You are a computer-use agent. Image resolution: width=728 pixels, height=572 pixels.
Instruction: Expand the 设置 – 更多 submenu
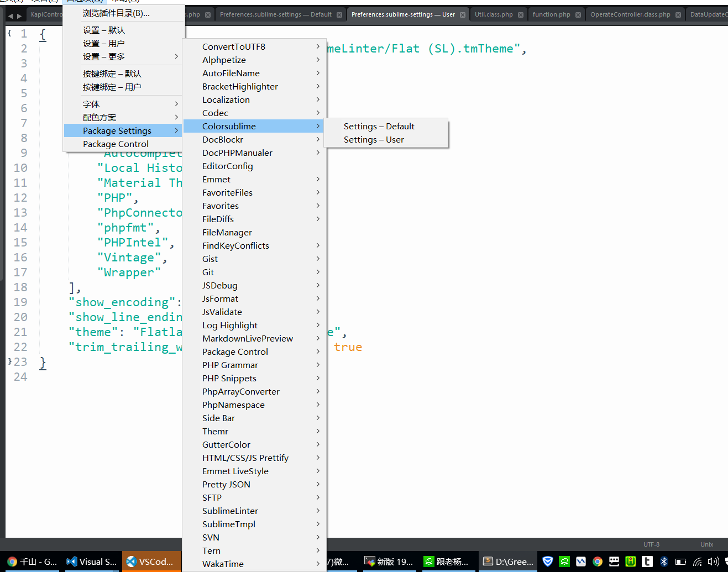pos(124,56)
